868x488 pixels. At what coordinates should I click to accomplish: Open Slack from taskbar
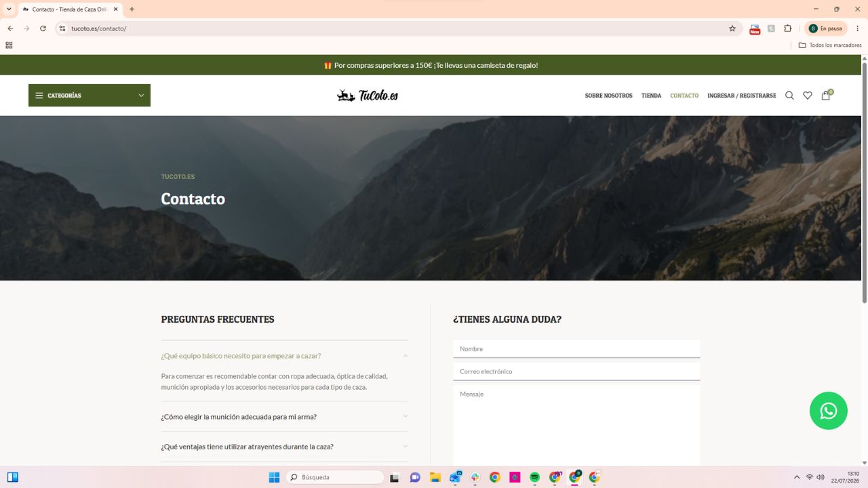coord(475,477)
